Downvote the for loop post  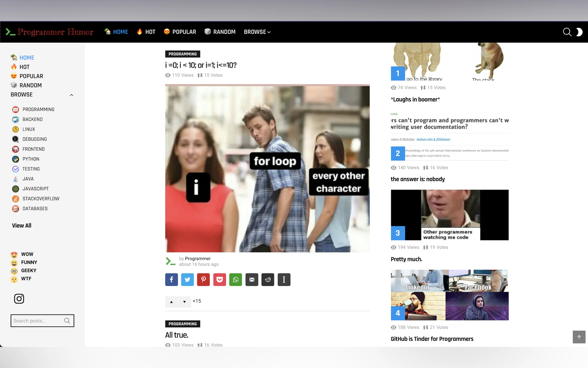click(185, 302)
